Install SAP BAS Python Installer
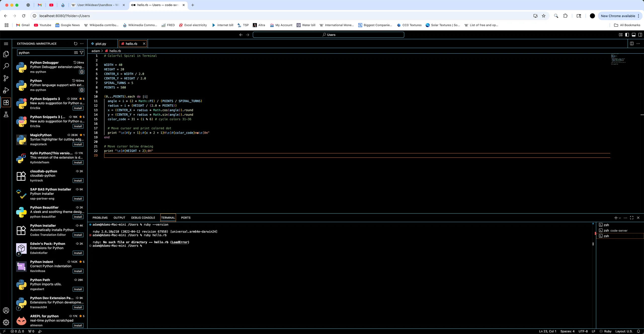 click(78, 199)
